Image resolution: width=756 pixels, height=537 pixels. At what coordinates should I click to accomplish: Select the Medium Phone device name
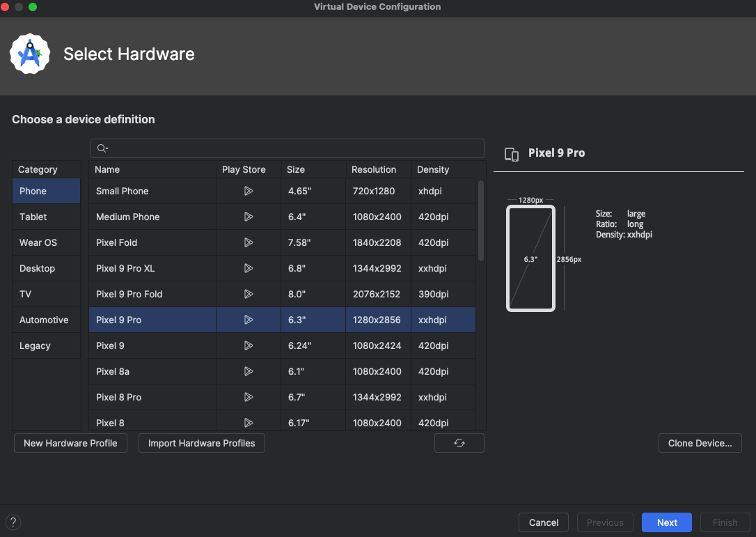click(128, 217)
